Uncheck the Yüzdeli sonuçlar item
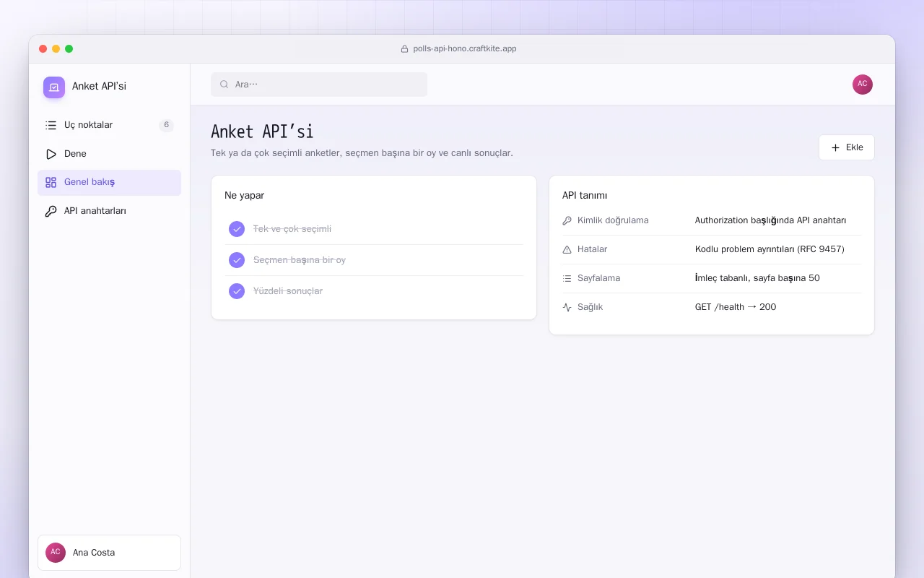 pyautogui.click(x=237, y=291)
